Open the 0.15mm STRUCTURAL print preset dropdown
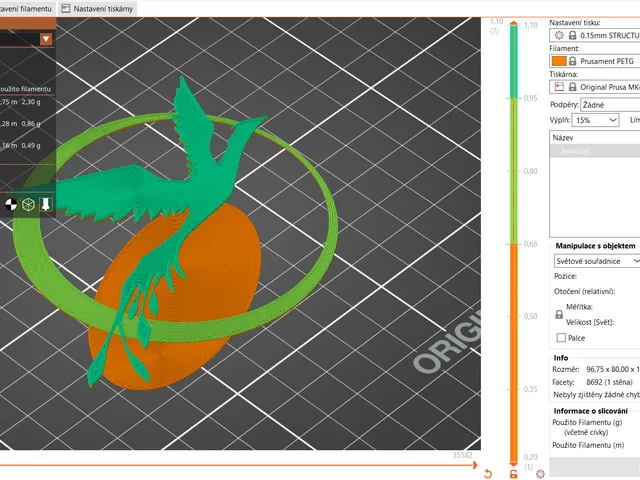 point(595,36)
